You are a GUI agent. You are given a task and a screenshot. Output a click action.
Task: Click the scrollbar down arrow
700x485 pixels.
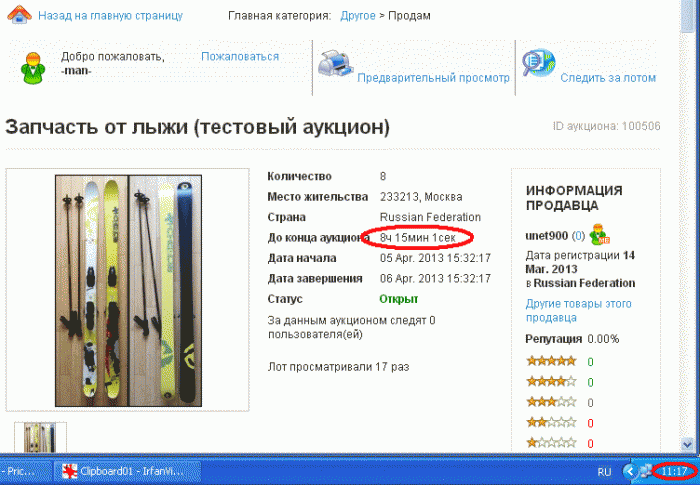pos(688,443)
